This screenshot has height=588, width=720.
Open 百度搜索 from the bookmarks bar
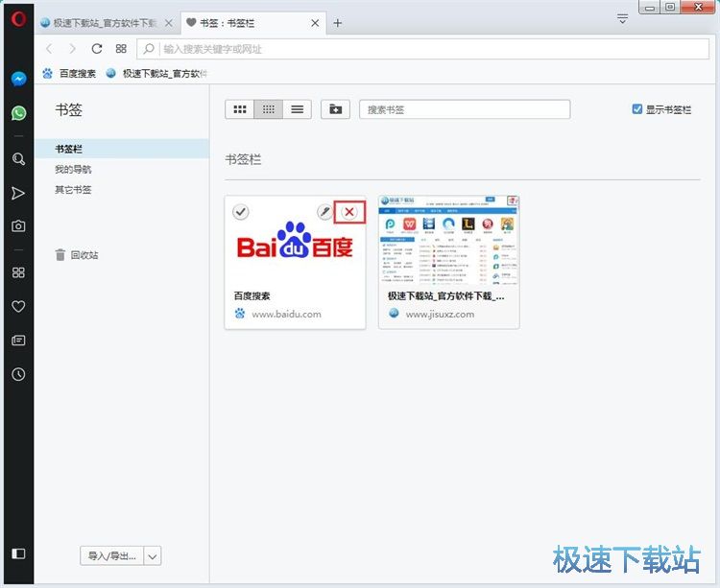coord(69,74)
